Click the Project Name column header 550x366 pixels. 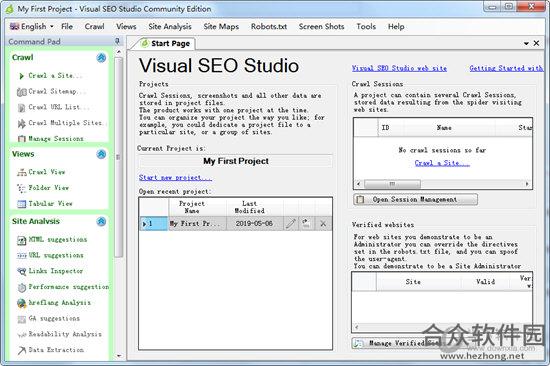[197, 207]
